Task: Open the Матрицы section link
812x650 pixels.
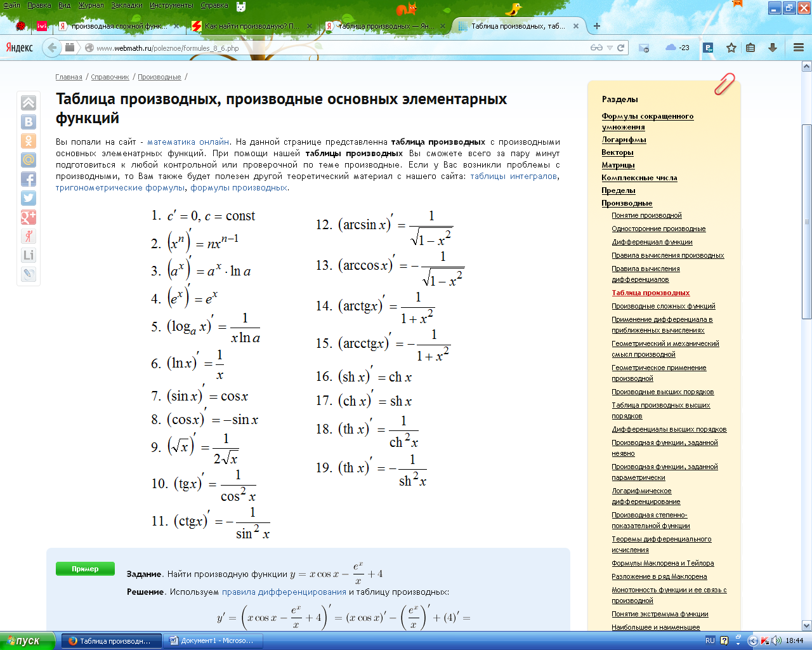Action: (618, 165)
